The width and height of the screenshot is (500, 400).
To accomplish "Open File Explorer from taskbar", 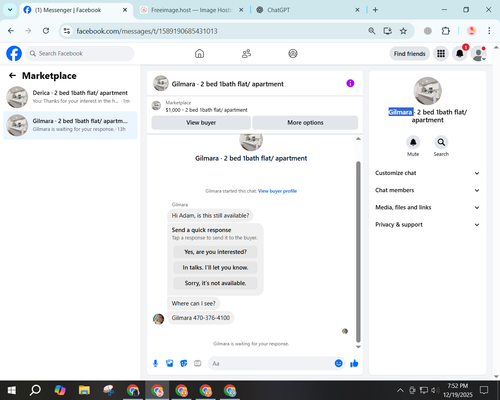I will [84, 390].
